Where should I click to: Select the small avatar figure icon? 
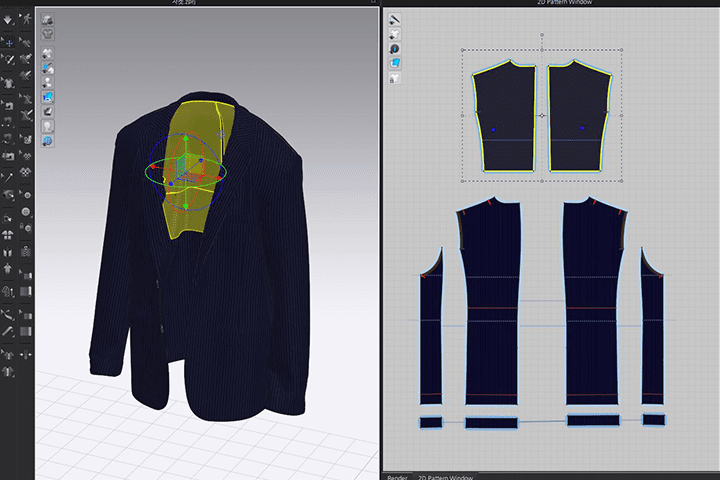coord(8,268)
